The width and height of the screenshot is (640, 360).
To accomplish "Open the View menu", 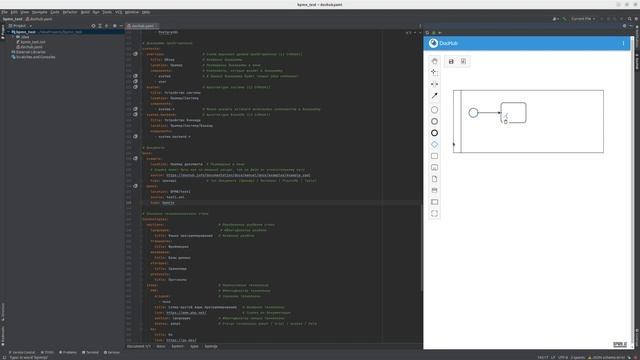I will click(x=24, y=12).
